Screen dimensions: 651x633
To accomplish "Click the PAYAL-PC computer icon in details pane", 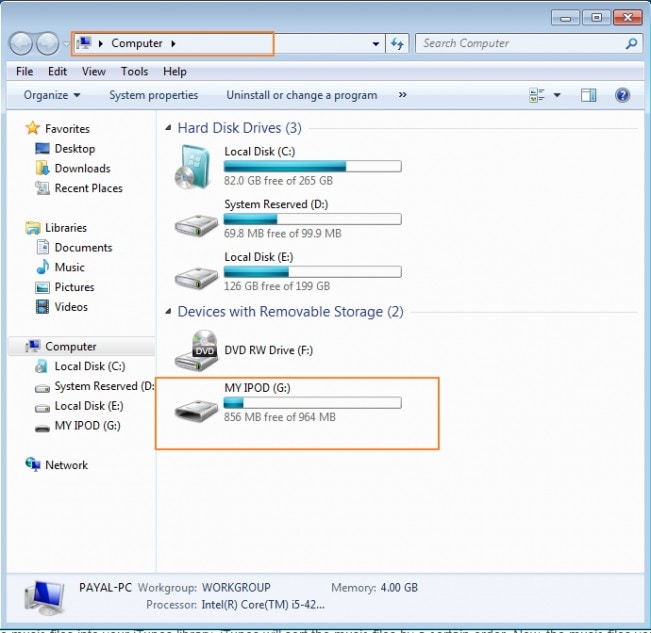I will 45,597.
